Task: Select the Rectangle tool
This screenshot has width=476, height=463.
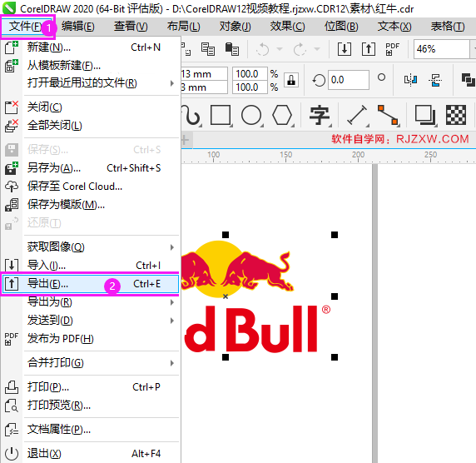Action: 221,115
